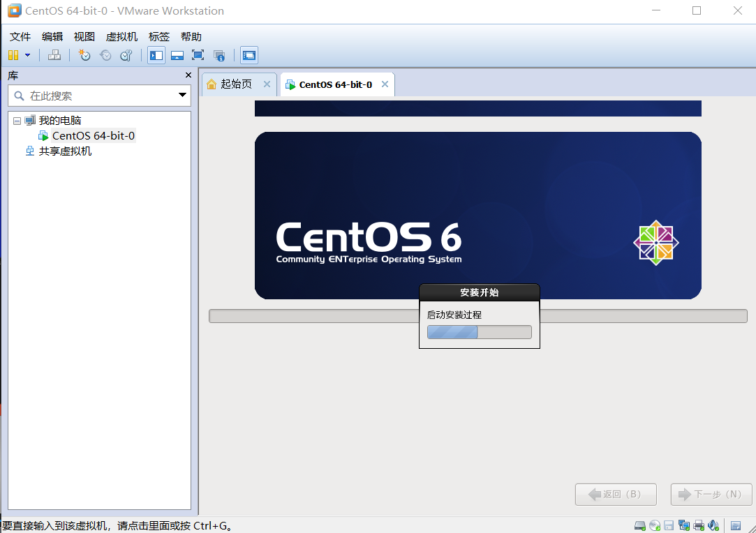Image resolution: width=756 pixels, height=533 pixels.
Task: Switch to the CentOS 64-bit-0 tab
Action: click(x=336, y=85)
